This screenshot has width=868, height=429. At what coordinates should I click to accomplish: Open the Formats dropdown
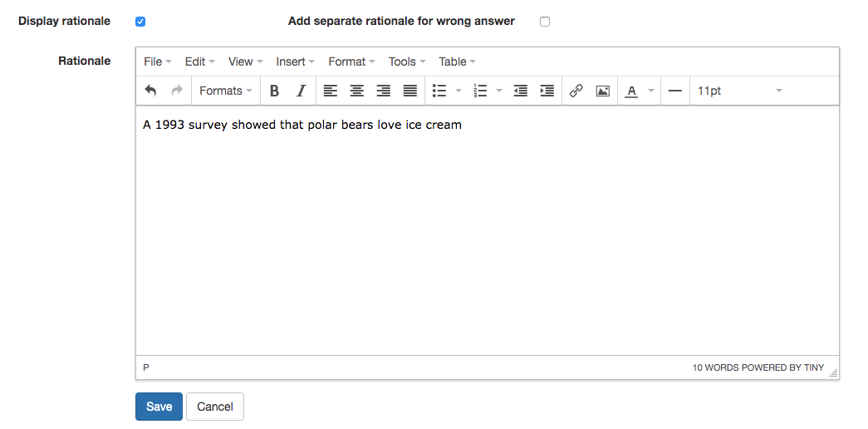click(226, 91)
